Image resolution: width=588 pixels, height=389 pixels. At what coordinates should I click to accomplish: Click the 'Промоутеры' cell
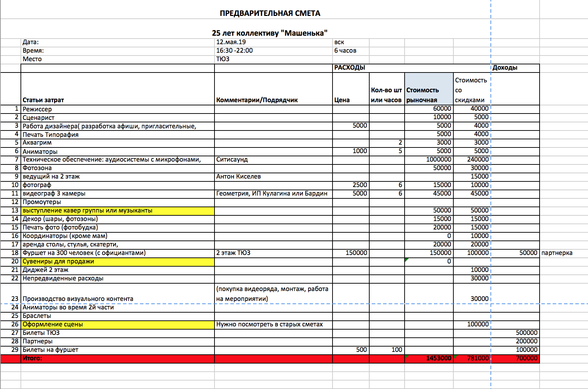point(118,202)
